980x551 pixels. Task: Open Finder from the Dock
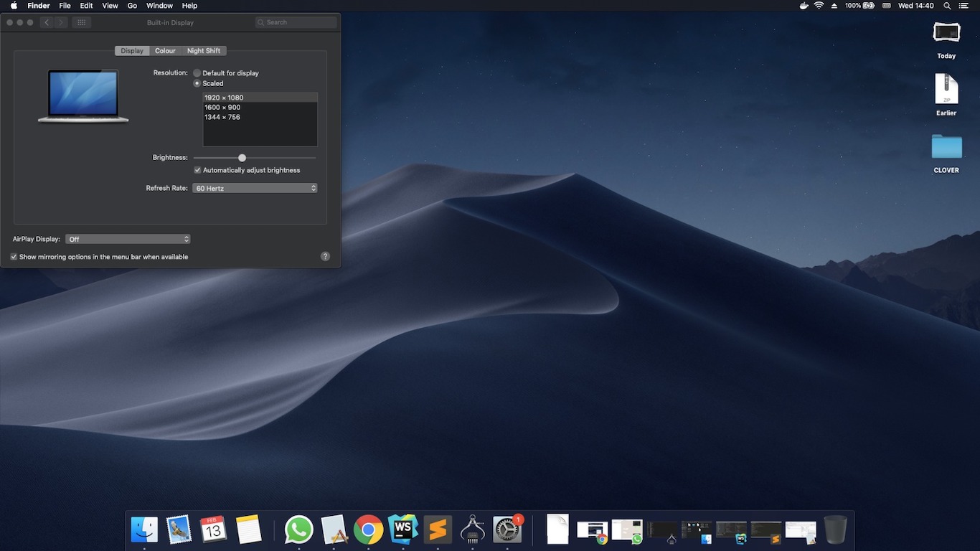click(x=144, y=530)
